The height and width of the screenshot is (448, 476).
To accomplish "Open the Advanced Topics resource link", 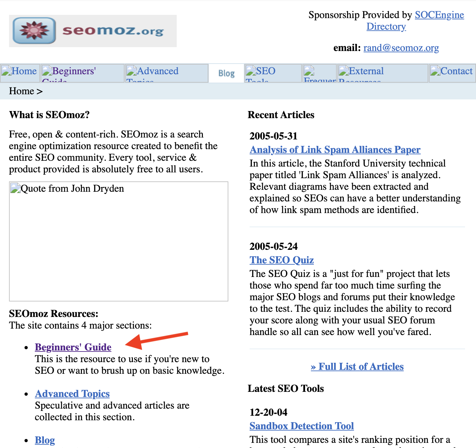I will coord(72,393).
